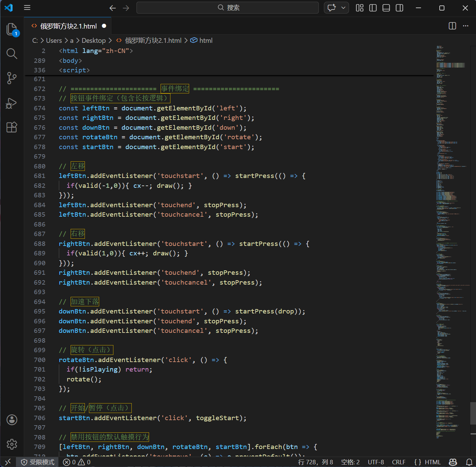The height and width of the screenshot is (467, 476).
Task: Expand the Desktop breadcrumb folder
Action: 94,40
